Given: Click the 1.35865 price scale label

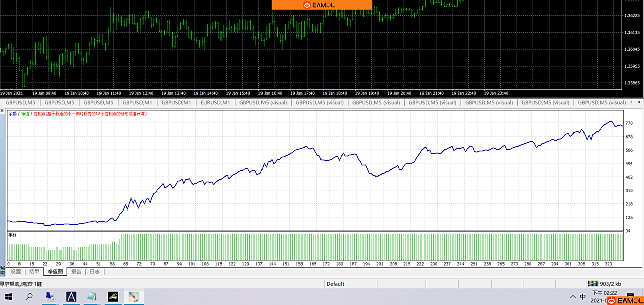Looking at the screenshot, I should click(x=632, y=83).
